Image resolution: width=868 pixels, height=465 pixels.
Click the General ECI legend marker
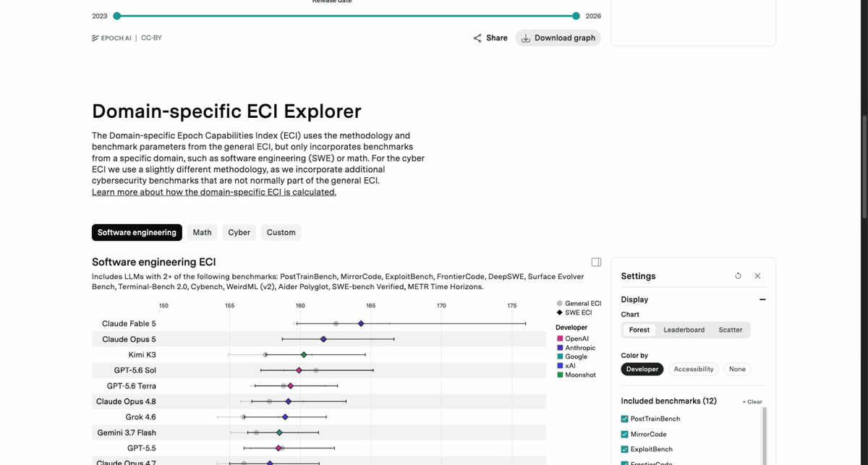560,304
